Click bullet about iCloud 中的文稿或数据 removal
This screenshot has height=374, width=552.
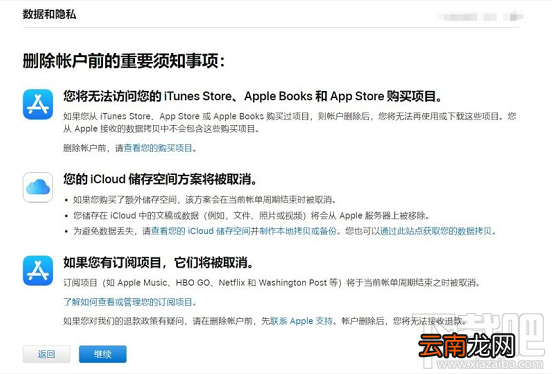tap(251, 215)
